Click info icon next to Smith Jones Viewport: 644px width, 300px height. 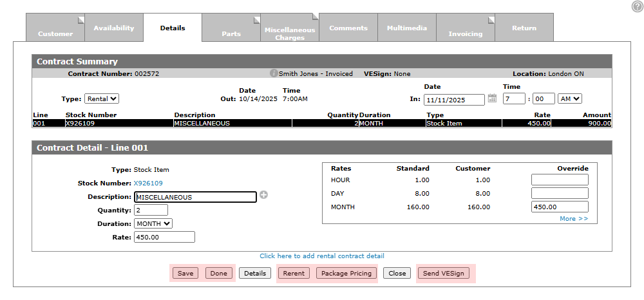[274, 73]
